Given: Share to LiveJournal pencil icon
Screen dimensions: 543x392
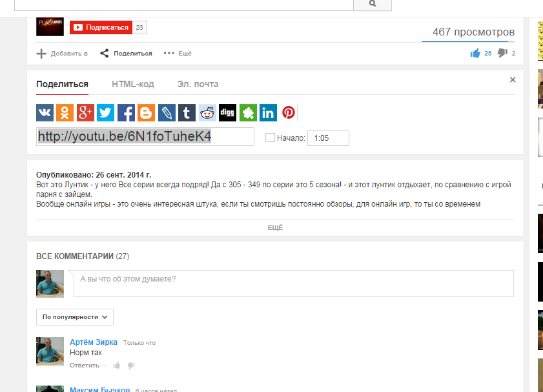Looking at the screenshot, I should click(x=167, y=112).
